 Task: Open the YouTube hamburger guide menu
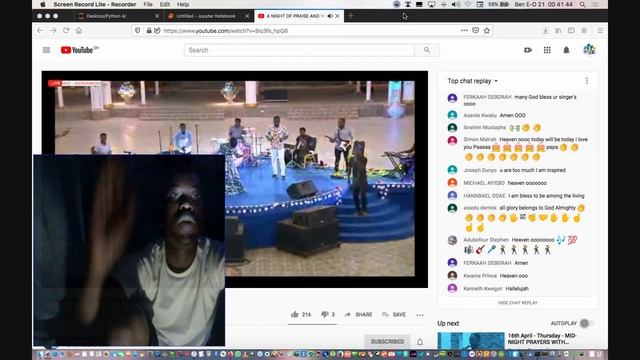46,50
